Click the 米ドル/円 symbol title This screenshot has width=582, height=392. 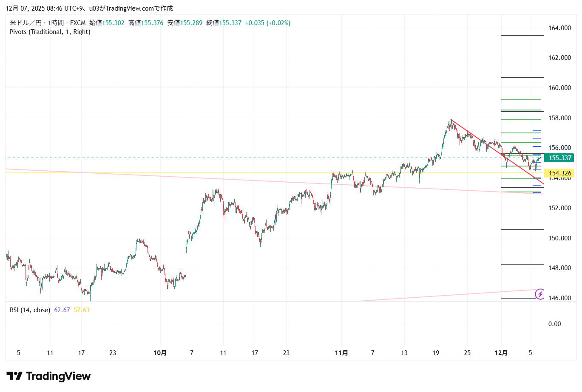coord(25,23)
